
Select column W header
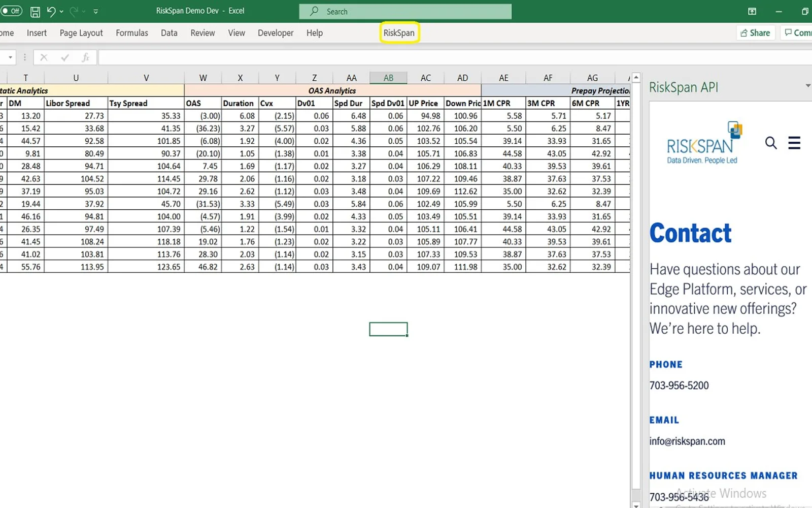(203, 78)
